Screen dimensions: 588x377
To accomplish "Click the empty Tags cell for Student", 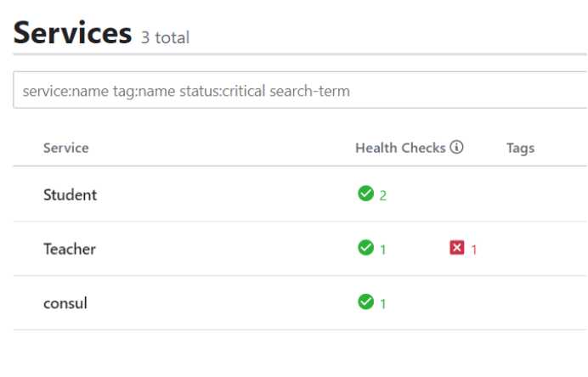I will pyautogui.click(x=544, y=194).
